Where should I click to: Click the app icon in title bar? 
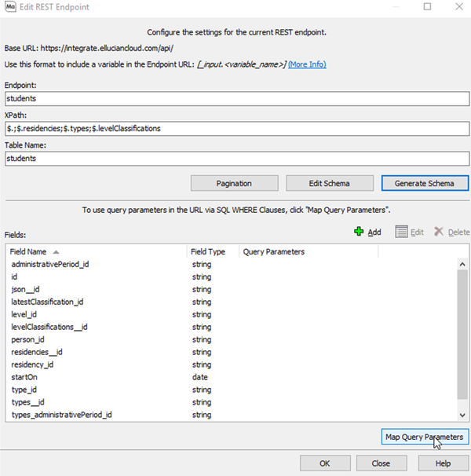click(9, 7)
